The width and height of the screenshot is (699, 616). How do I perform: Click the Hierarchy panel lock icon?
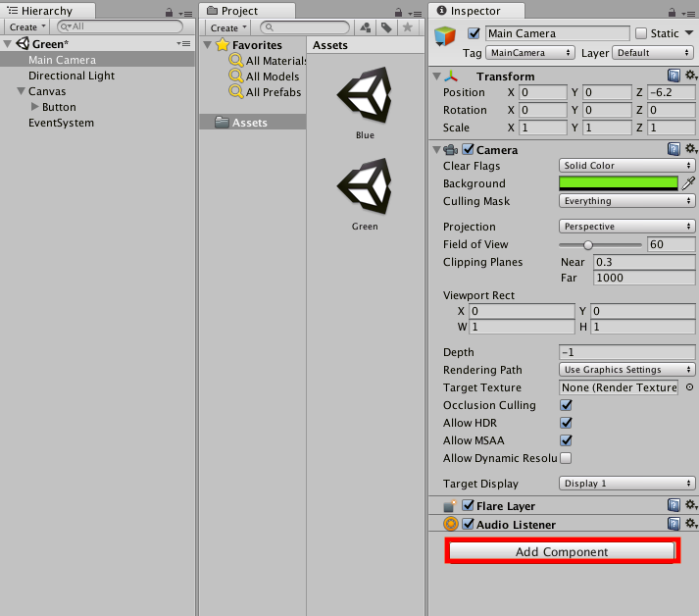pos(169,13)
